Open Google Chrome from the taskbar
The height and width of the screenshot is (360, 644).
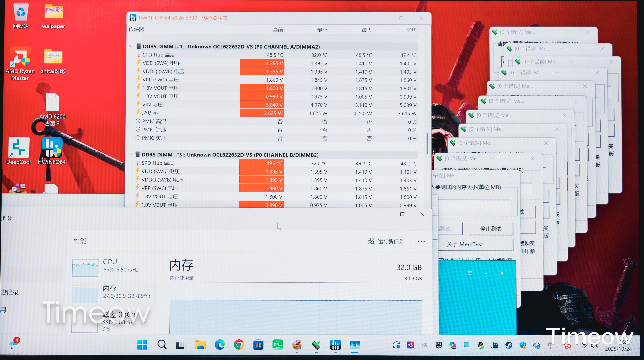[239, 345]
